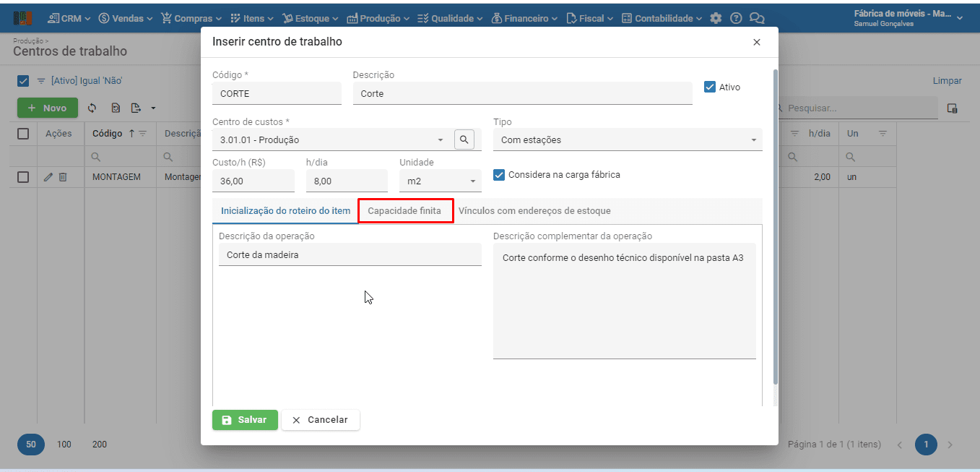The image size is (980, 472).
Task: Expand the user account chevron at top right
Action: point(960,18)
